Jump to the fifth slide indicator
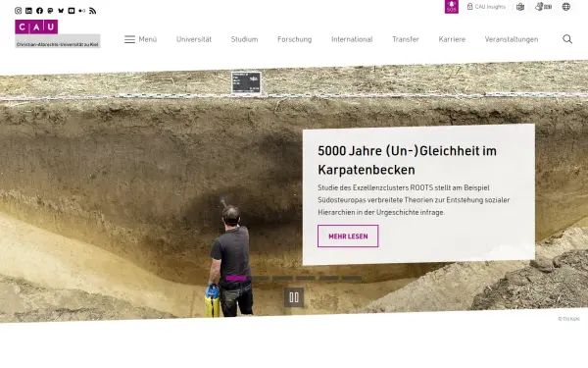 (x=329, y=279)
